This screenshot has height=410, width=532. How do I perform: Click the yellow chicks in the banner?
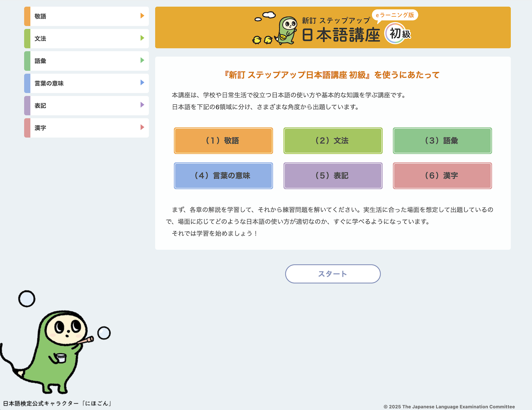point(262,40)
